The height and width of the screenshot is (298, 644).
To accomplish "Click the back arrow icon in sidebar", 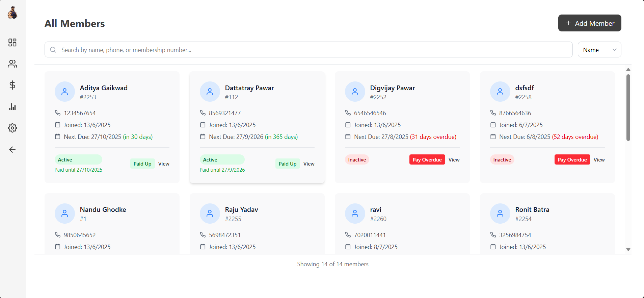I will click(x=12, y=150).
